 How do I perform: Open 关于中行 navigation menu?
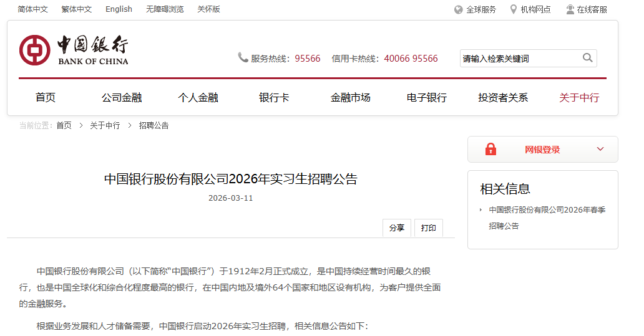pos(579,98)
